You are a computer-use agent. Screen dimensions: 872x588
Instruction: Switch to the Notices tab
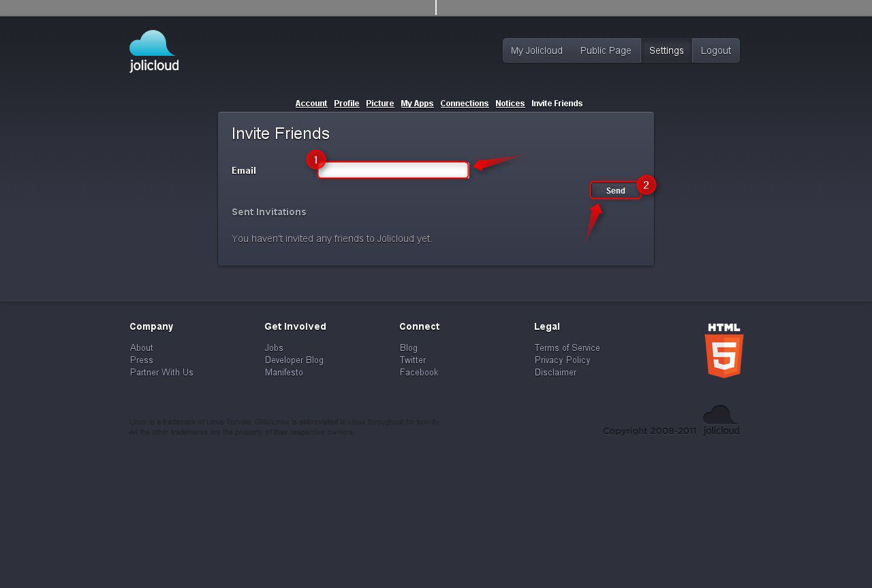click(510, 104)
